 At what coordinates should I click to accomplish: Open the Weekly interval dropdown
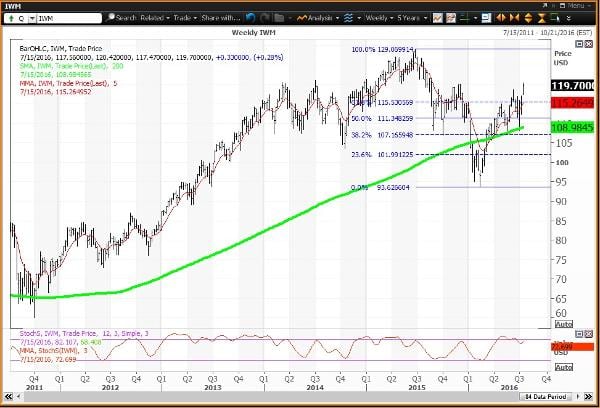[379, 18]
